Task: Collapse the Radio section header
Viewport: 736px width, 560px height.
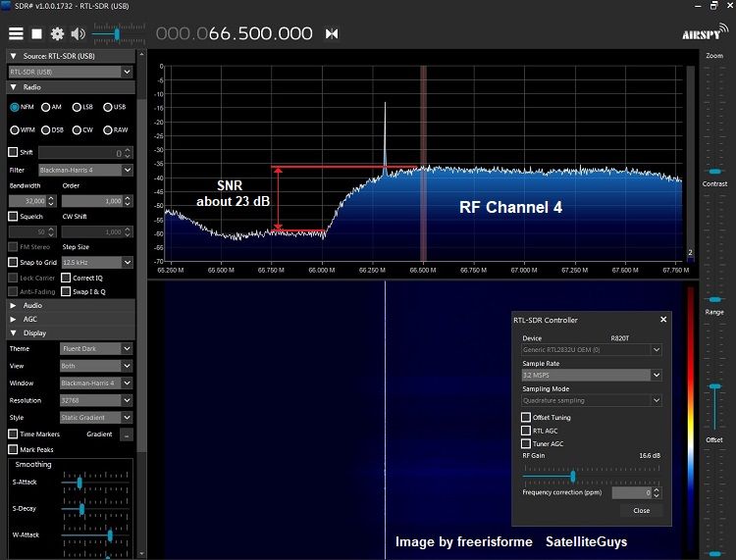Action: point(29,86)
